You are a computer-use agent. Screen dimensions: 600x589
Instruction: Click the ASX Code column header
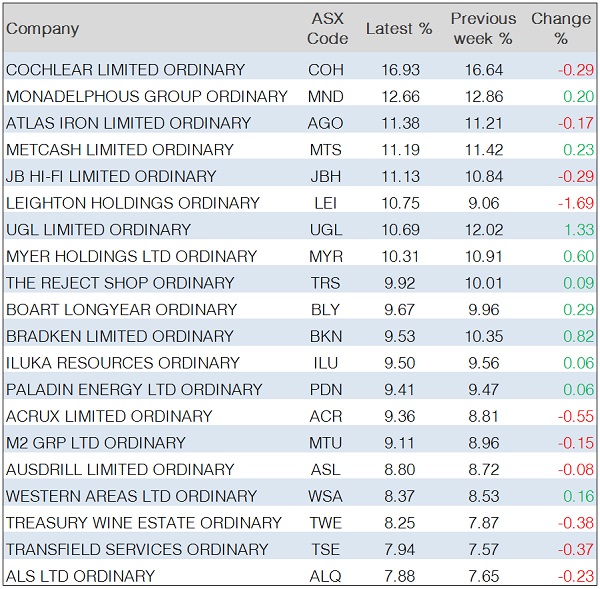point(327,29)
